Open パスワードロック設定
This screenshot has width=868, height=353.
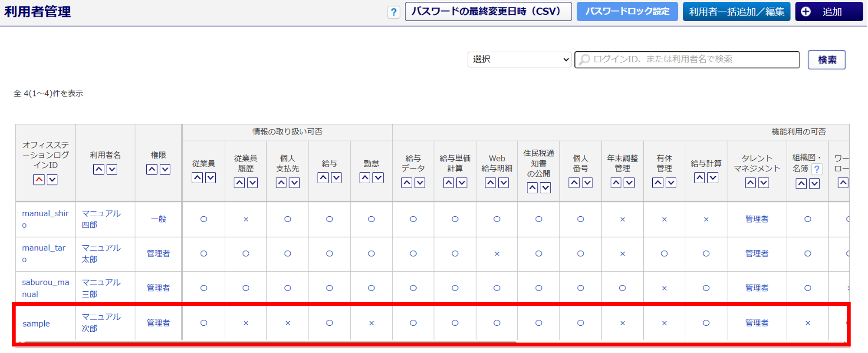[x=627, y=12]
